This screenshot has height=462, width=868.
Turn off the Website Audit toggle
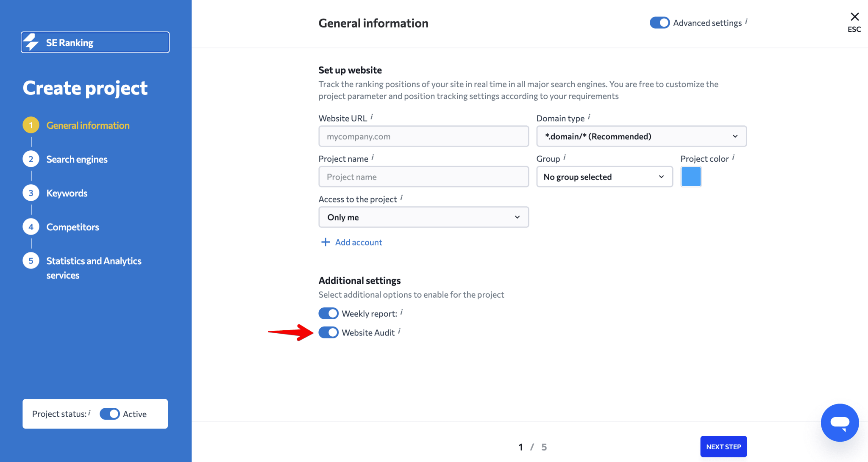[x=328, y=332]
